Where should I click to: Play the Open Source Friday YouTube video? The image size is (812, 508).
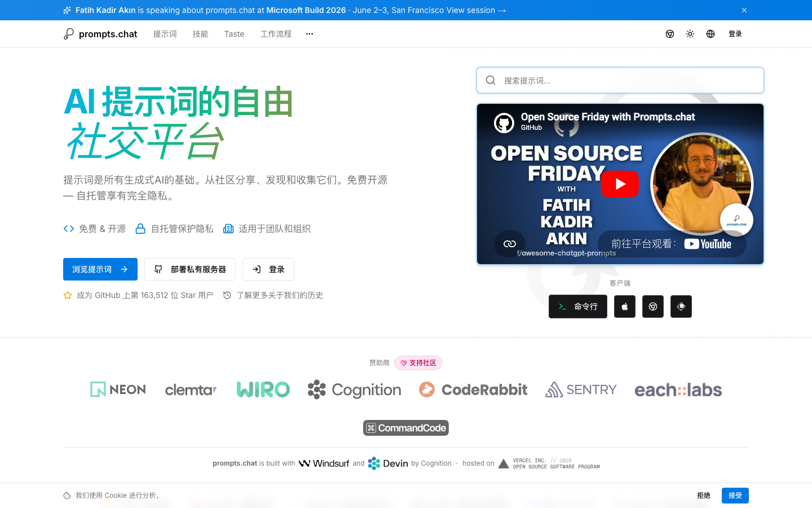620,184
